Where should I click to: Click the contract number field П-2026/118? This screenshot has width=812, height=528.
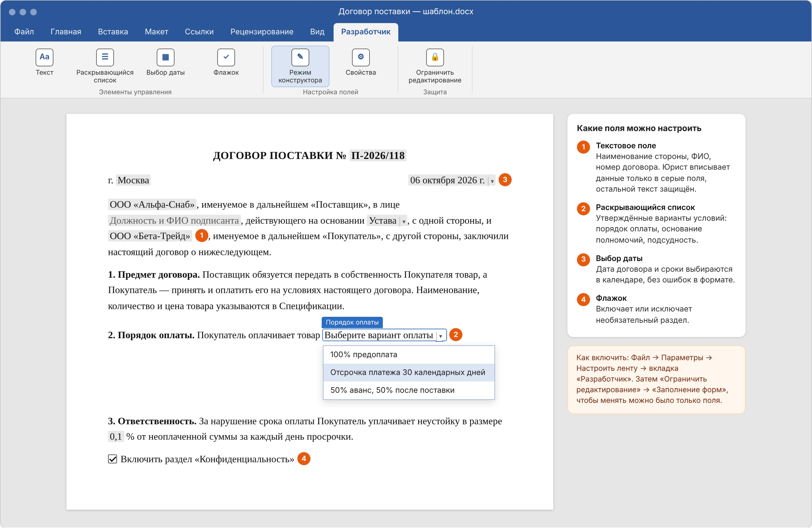[x=378, y=155]
